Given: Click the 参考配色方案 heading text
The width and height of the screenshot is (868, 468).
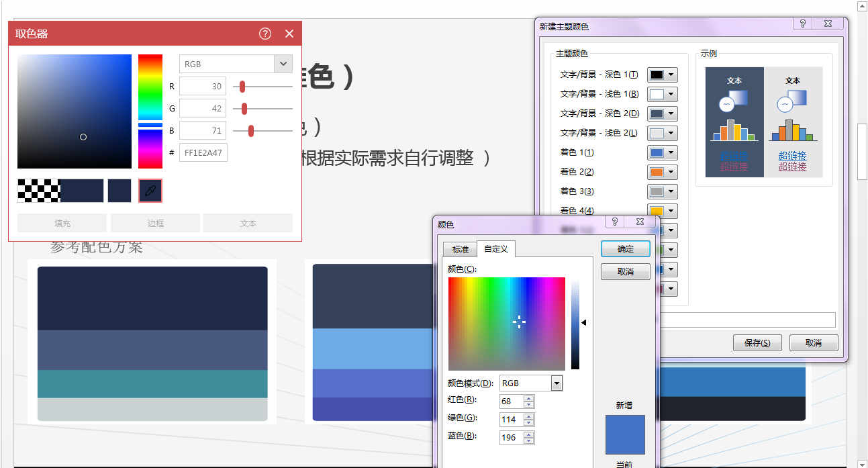Looking at the screenshot, I should pyautogui.click(x=97, y=247).
